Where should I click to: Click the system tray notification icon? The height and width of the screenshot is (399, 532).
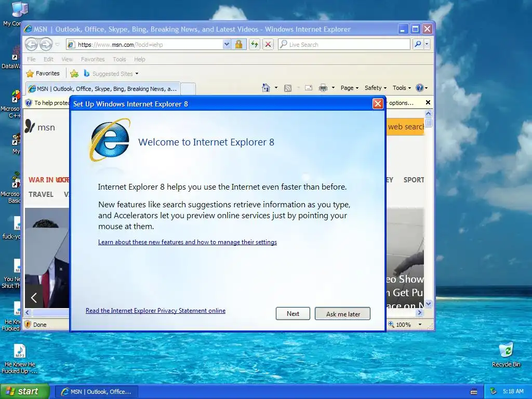click(x=494, y=392)
